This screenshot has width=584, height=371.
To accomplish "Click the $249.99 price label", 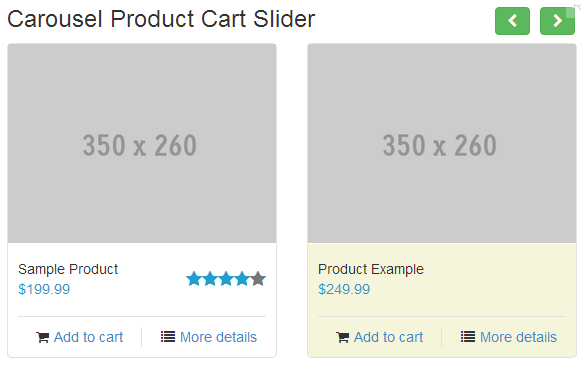I will pyautogui.click(x=344, y=289).
